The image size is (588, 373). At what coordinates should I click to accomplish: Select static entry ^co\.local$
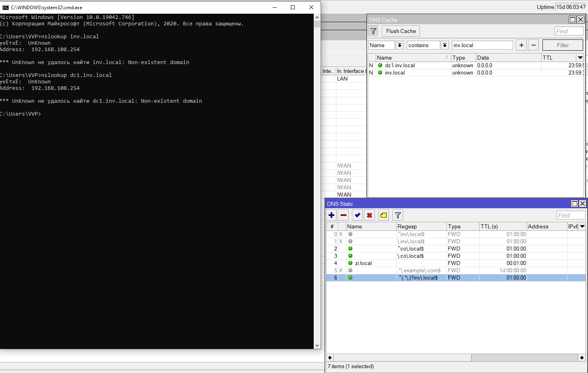pos(456,249)
